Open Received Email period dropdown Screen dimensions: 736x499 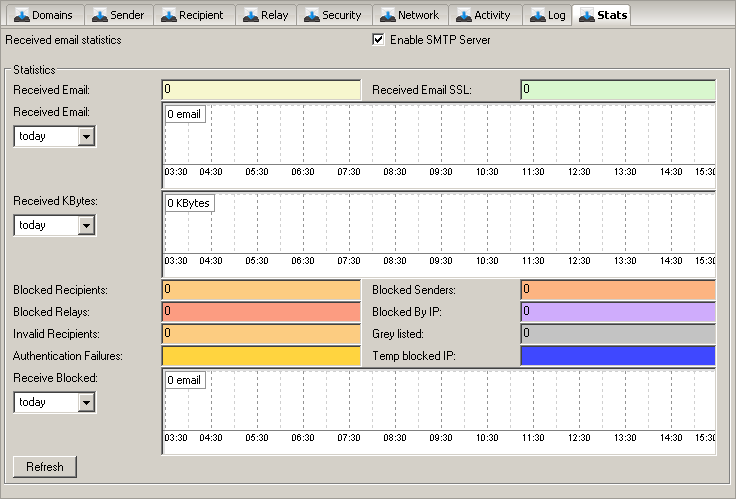tap(86, 136)
